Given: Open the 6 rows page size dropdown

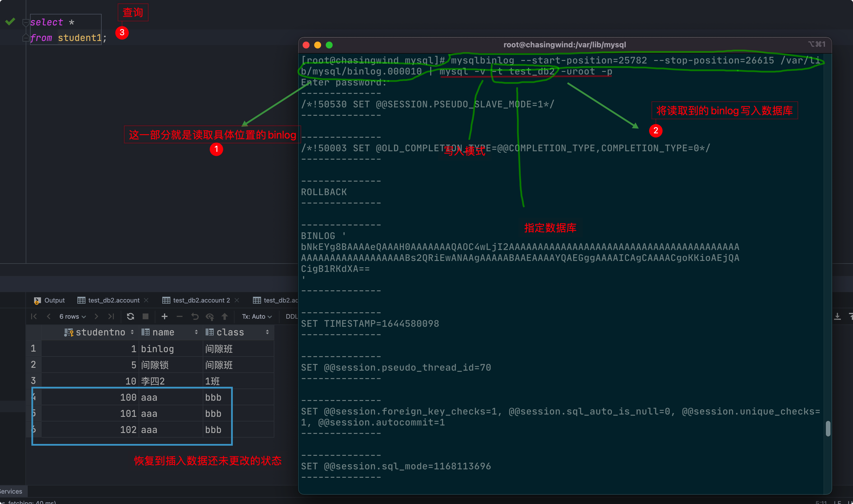Looking at the screenshot, I should [72, 317].
